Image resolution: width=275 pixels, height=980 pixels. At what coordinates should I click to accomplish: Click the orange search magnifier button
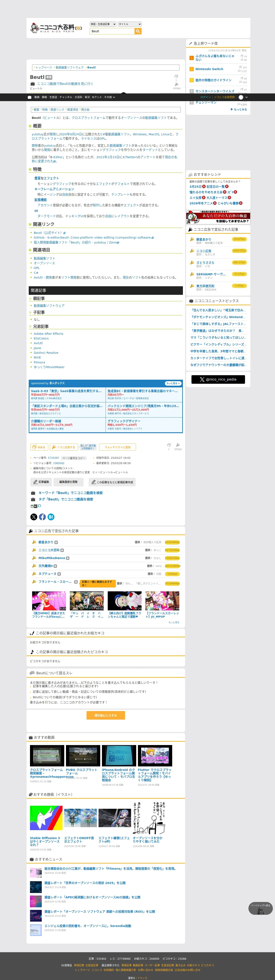click(138, 31)
